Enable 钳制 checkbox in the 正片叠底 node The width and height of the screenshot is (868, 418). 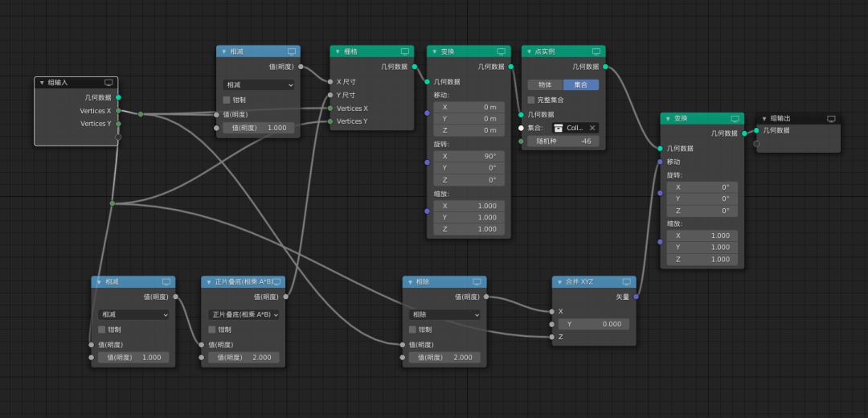(212, 330)
